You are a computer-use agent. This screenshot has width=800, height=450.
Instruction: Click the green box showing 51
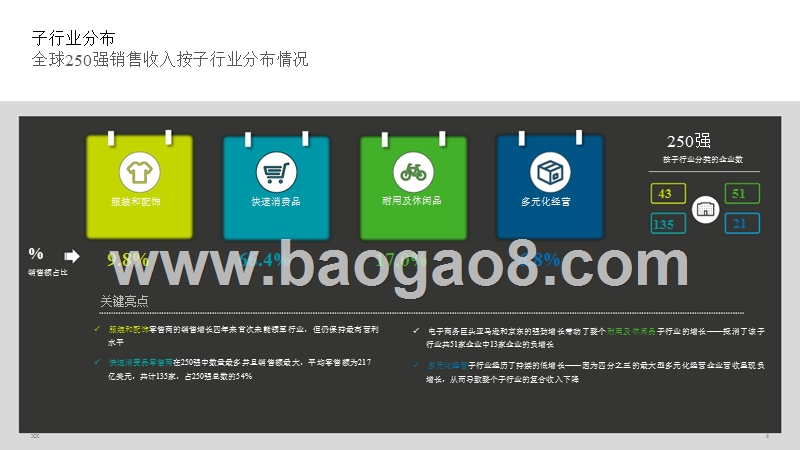pos(742,193)
